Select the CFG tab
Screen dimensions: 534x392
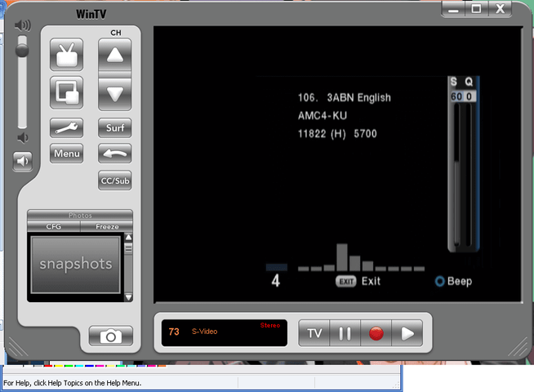tap(54, 226)
